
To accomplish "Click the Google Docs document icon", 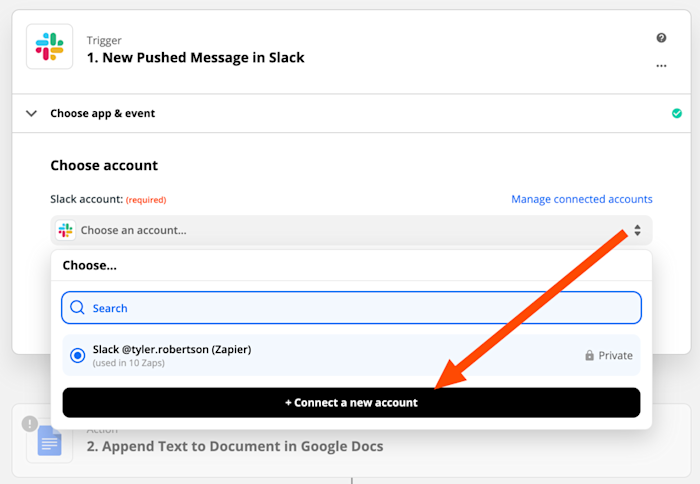I will pos(50,441).
